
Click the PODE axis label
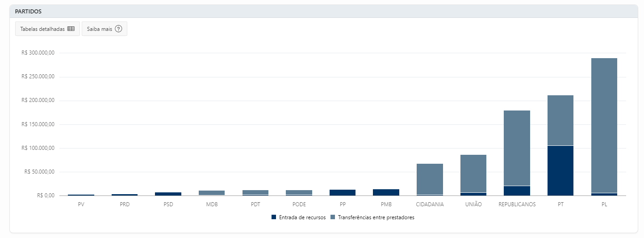(299, 204)
